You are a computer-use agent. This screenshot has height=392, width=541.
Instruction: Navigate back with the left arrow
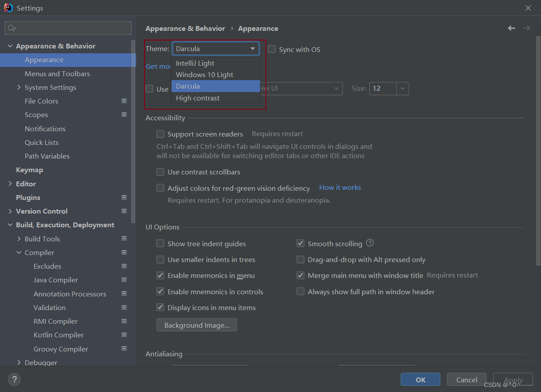[511, 28]
